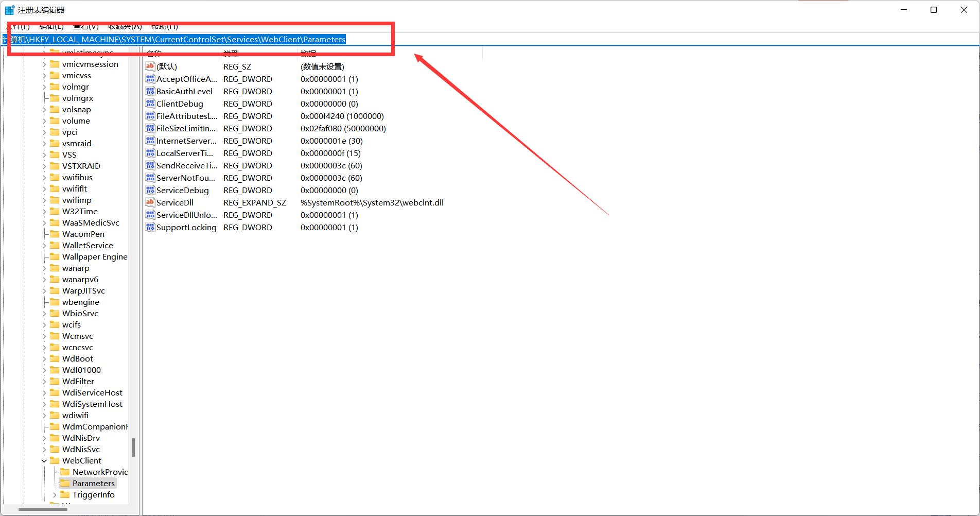Click the folder icon of WbioSrvc key
The image size is (980, 516).
55,313
